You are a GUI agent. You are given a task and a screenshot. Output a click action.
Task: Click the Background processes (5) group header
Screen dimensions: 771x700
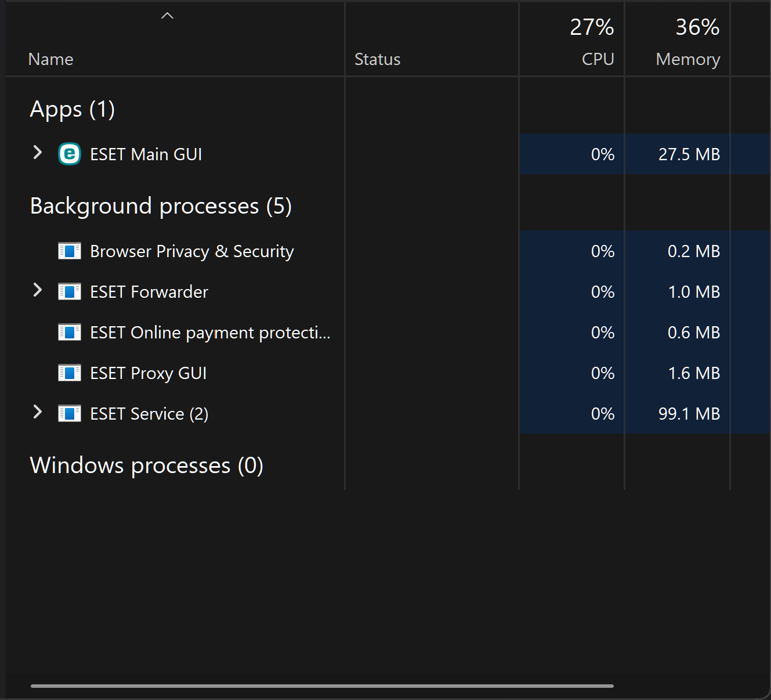[x=161, y=206]
